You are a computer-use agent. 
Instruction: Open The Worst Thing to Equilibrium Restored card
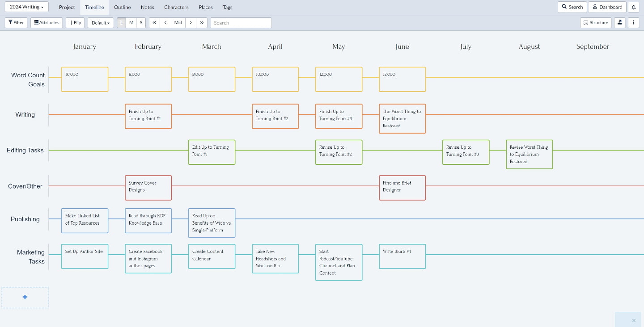pos(402,118)
